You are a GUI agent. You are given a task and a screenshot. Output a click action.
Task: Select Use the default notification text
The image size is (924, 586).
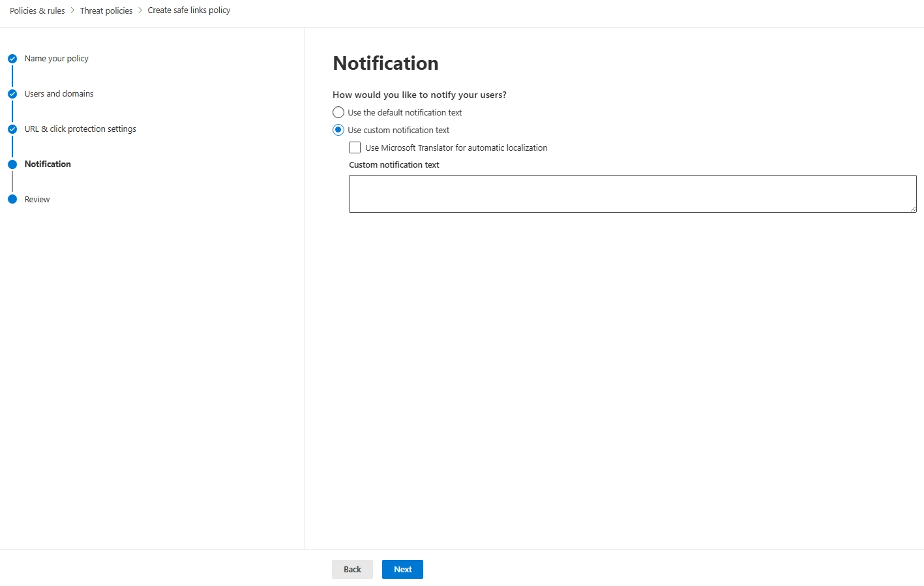click(x=338, y=112)
